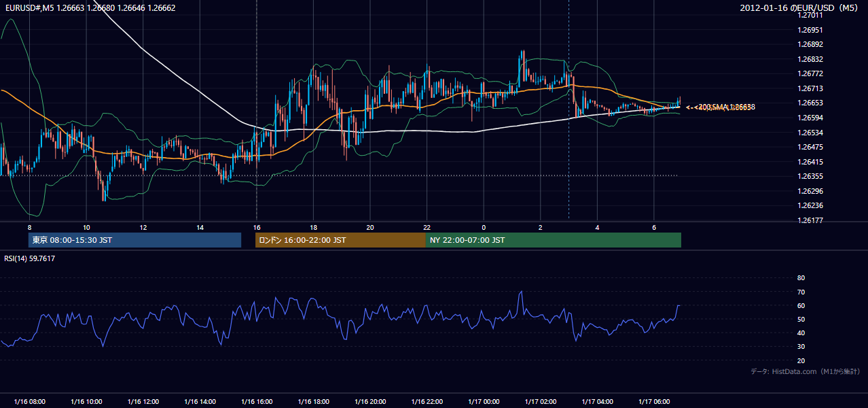
Task: Click the 1/17 04:00 bottom time label
Action: 597,402
